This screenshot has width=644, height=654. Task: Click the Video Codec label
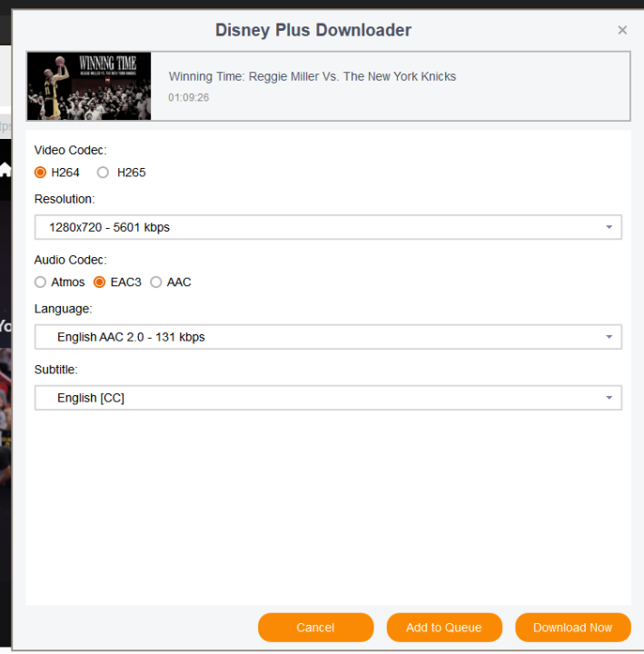[70, 151]
